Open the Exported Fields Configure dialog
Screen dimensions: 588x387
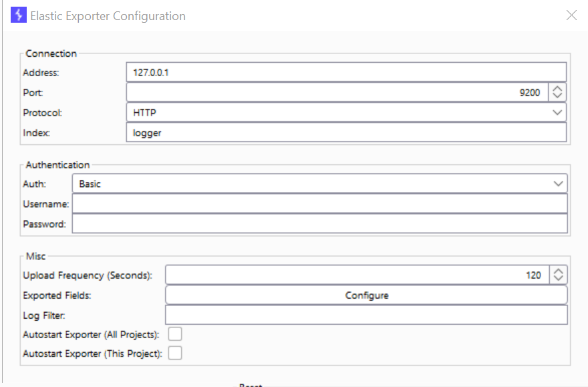point(366,294)
